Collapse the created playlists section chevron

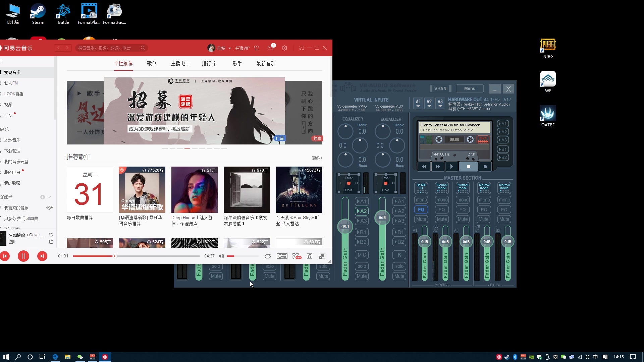pyautogui.click(x=49, y=197)
